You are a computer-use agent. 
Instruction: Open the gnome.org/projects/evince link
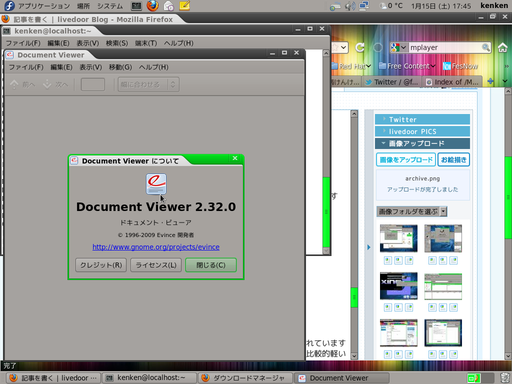(x=156, y=247)
